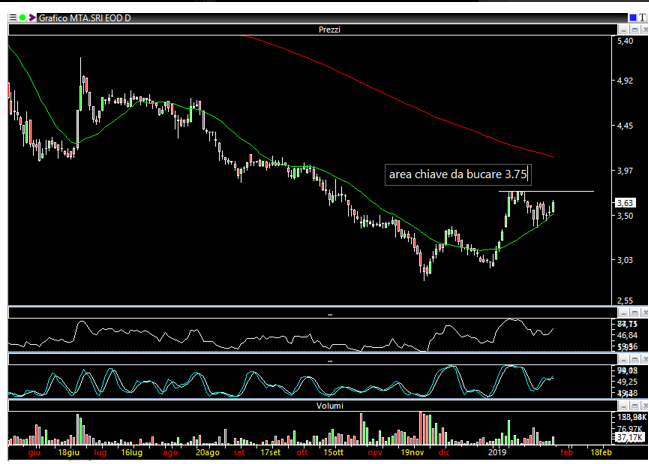Minimize the stochastic oscillator panel

[624, 359]
